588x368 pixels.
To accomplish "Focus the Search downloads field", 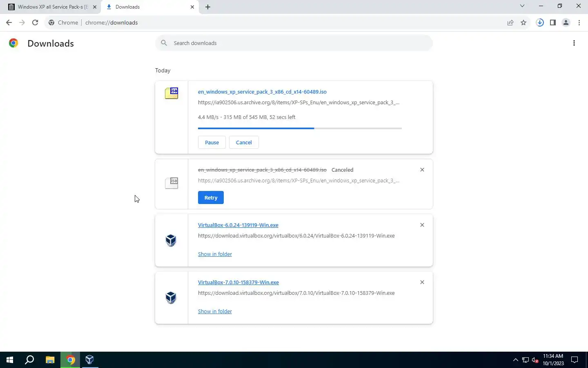I will [x=294, y=43].
